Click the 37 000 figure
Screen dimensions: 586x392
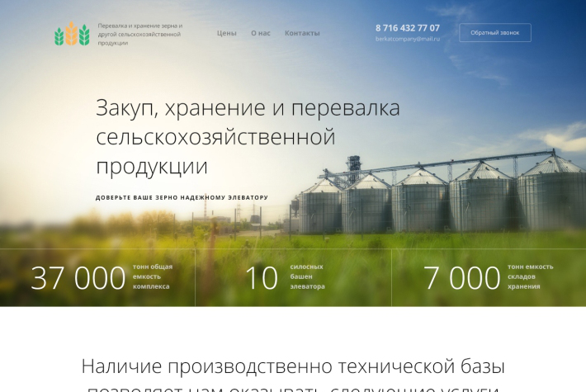tap(78, 278)
